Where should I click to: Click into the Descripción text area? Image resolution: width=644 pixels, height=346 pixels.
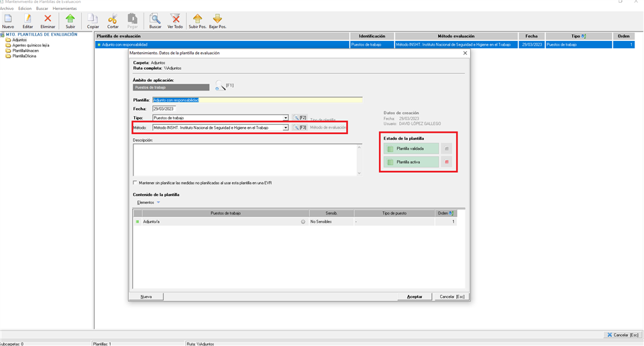[246, 160]
